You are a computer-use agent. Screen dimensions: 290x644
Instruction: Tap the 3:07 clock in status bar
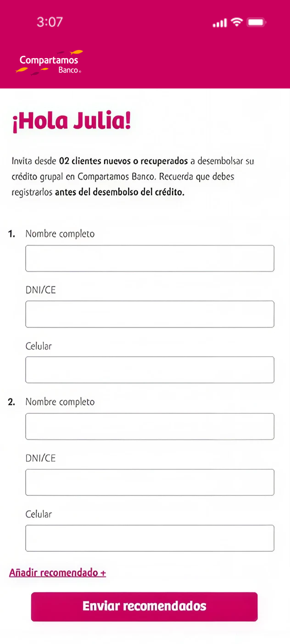(50, 22)
